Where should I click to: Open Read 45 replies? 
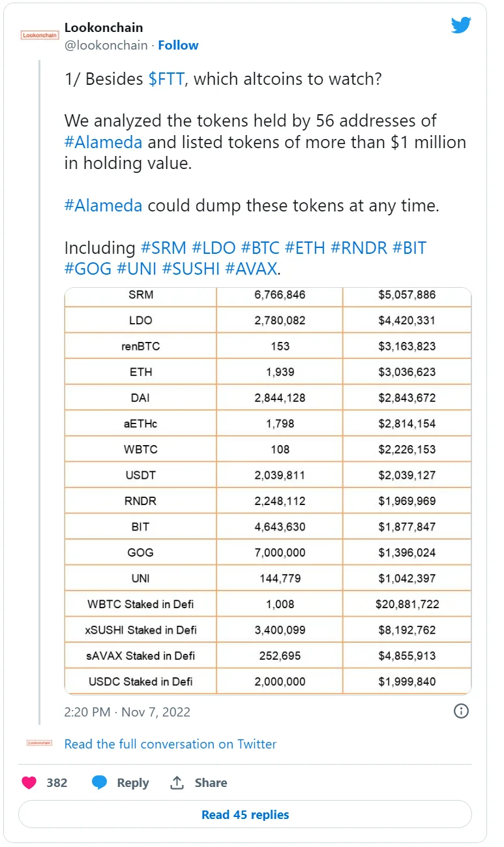click(245, 814)
